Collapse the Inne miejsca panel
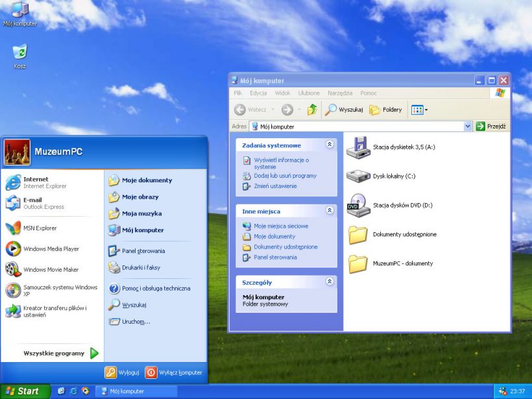 (330, 211)
